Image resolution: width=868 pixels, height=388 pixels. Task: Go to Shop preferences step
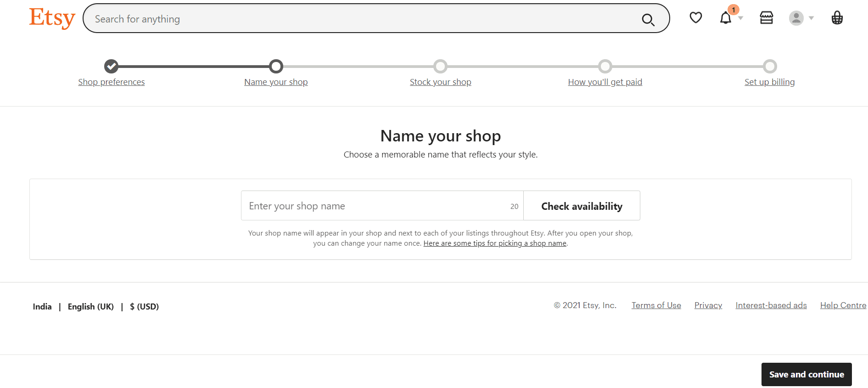point(111,82)
